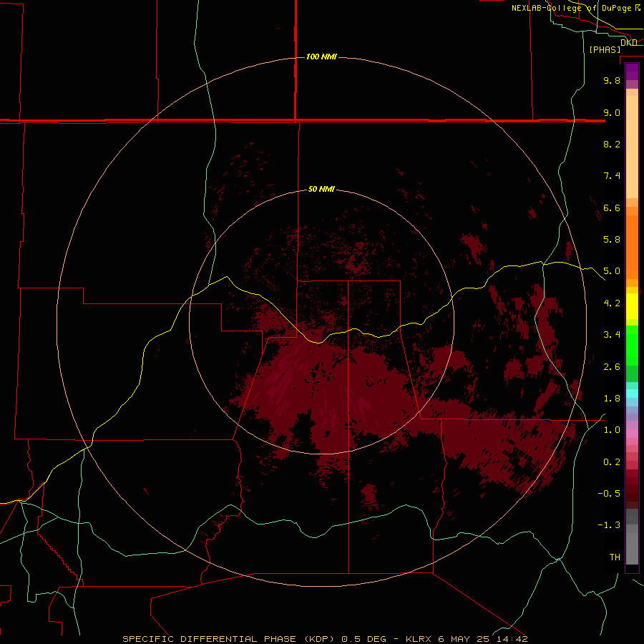Screen dimensions: 644x644
Task: Select the 1.8 scale label
Action: click(612, 398)
